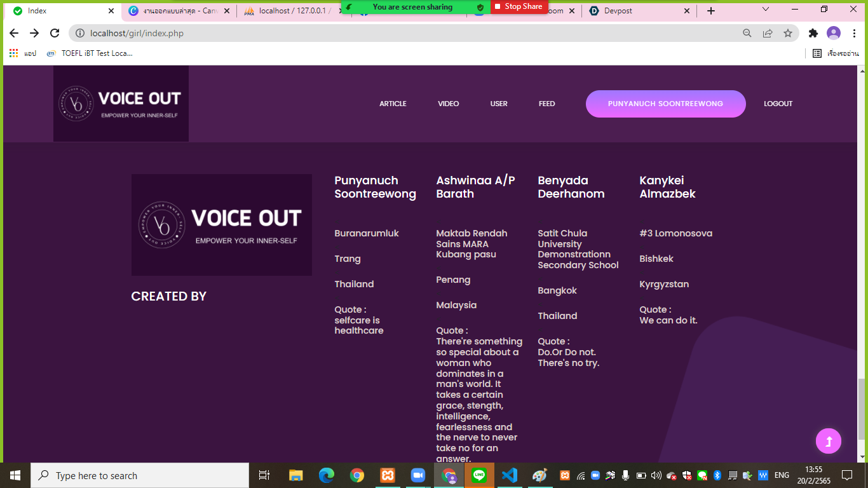Open the volume control in the system tray
Screen dimensions: 868x488
656,475
